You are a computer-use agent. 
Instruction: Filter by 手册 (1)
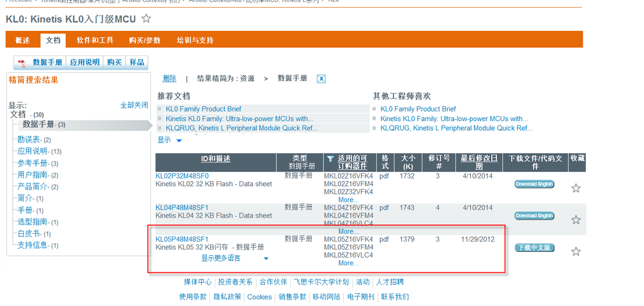click(x=30, y=211)
